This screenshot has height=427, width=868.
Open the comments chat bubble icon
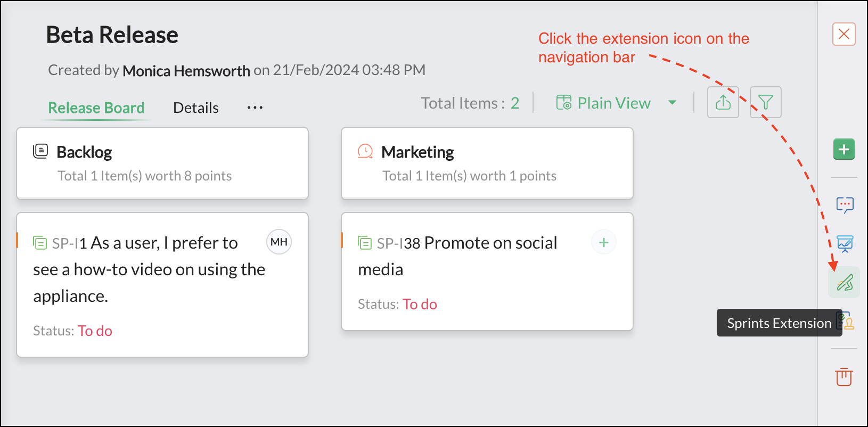coord(845,205)
